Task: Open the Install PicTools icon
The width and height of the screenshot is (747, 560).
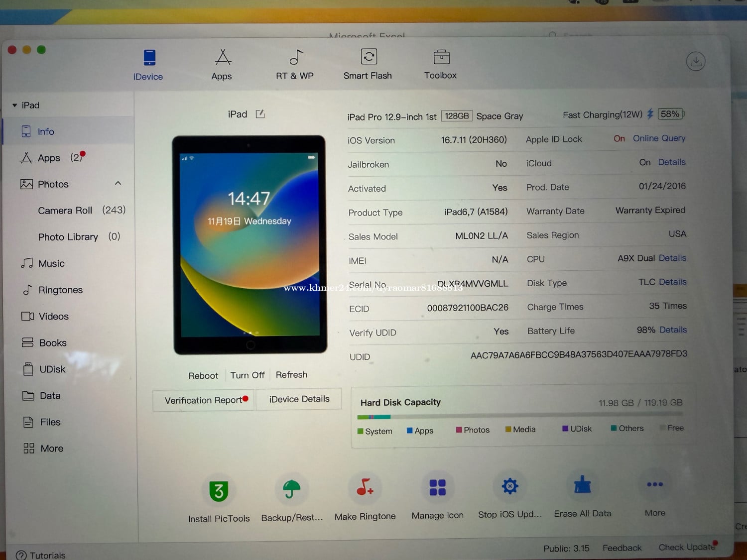Action: pos(219,491)
